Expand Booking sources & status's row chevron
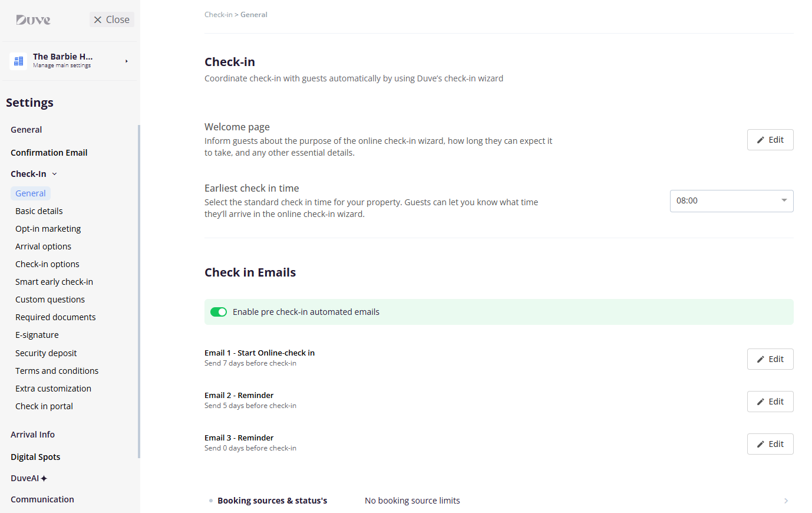Viewport: 812px width, 513px height. 786,501
